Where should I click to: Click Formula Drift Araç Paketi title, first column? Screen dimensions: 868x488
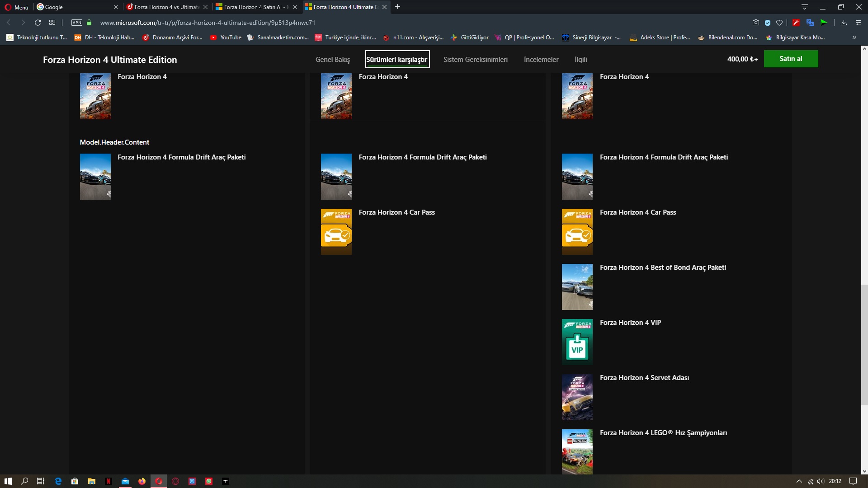click(181, 157)
